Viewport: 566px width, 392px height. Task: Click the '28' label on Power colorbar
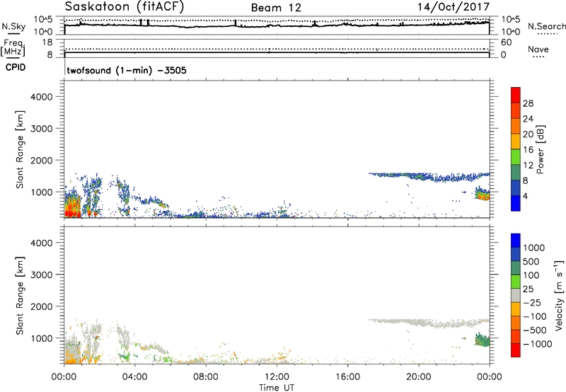pyautogui.click(x=528, y=103)
